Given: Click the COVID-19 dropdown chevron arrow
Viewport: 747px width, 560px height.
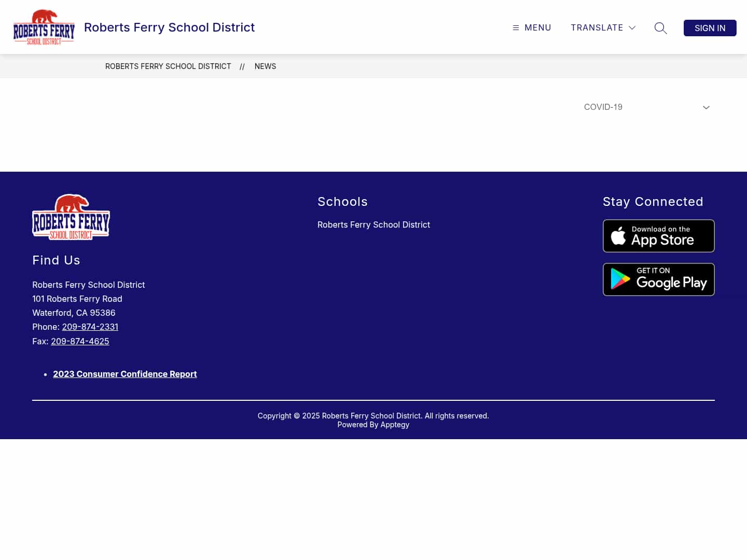Looking at the screenshot, I should tap(706, 107).
